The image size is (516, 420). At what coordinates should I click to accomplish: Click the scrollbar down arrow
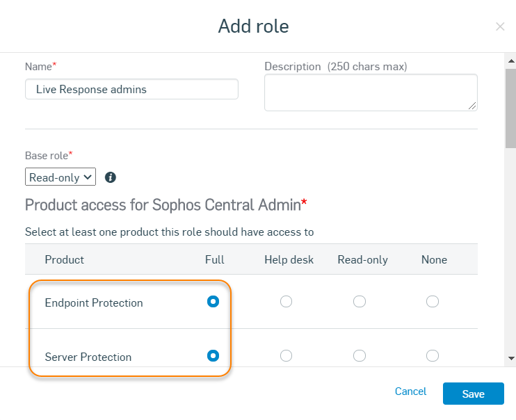coord(511,358)
